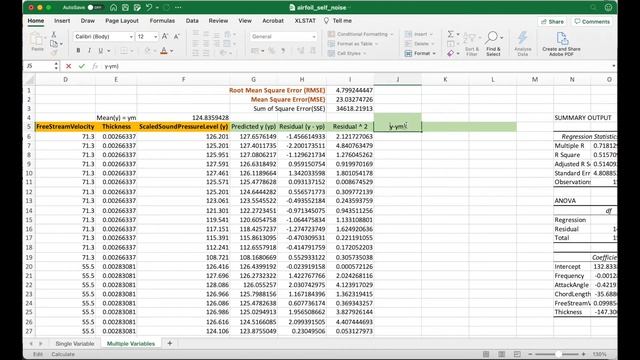Click the Font Color icon
Screen dimensions: 640x360
pos(164,51)
